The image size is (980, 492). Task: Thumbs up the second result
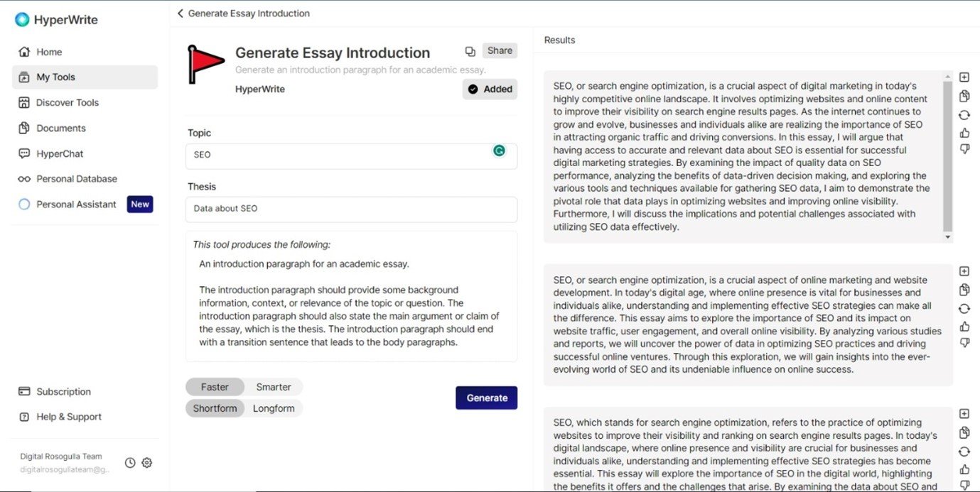[x=964, y=327]
